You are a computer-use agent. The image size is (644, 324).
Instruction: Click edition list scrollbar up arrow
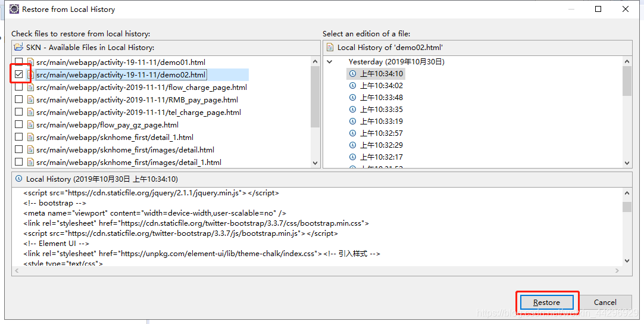[x=627, y=61]
